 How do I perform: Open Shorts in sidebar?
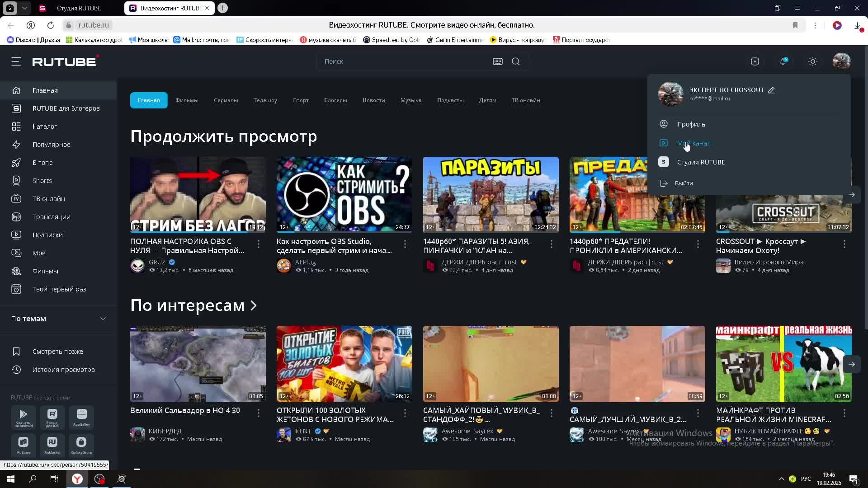(58, 181)
